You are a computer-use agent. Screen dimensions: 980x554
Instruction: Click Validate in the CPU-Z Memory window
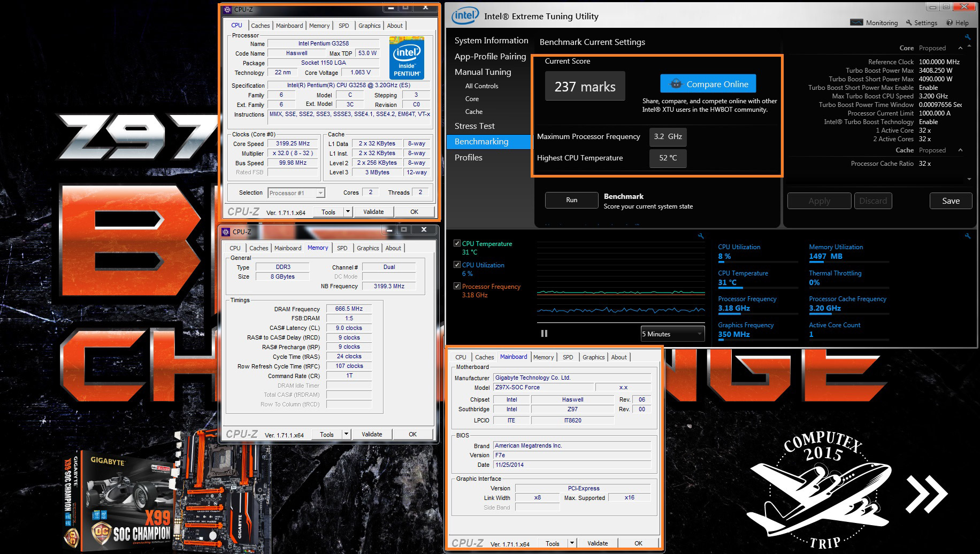[372, 434]
